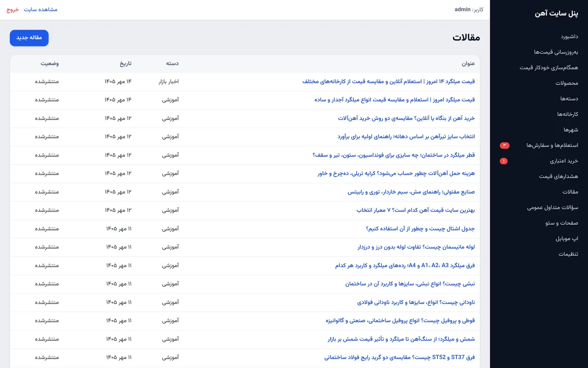
Task: Open هشدارهای قیمت sidebar item
Action: point(559,177)
